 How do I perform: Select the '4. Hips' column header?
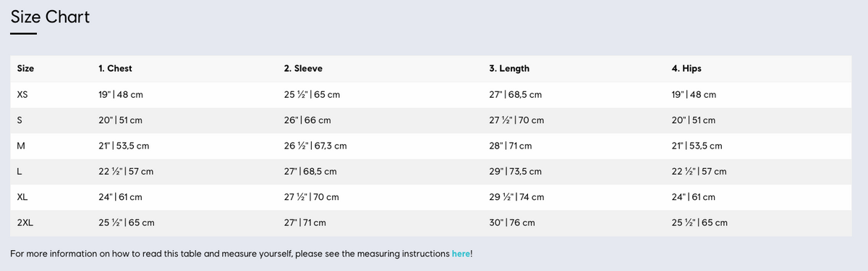tap(686, 69)
